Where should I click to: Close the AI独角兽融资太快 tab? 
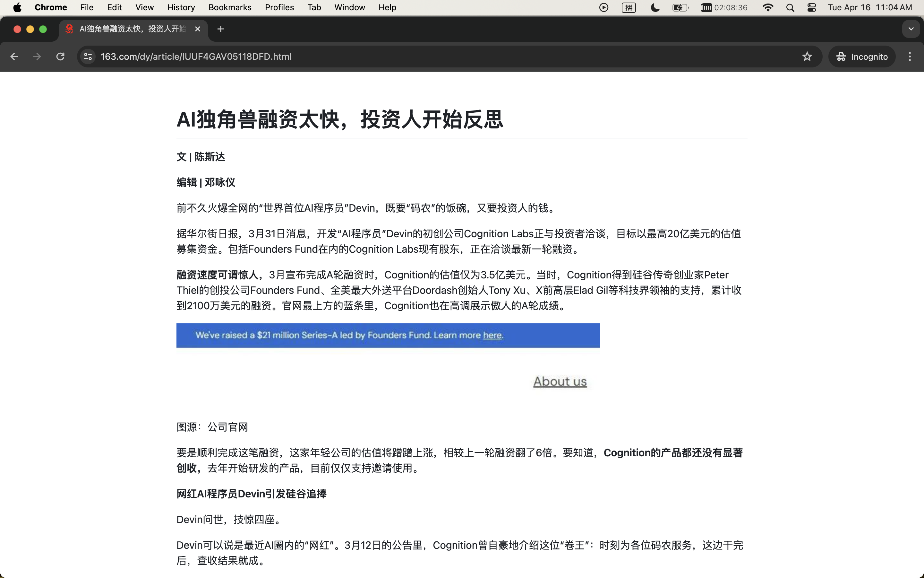pos(197,29)
